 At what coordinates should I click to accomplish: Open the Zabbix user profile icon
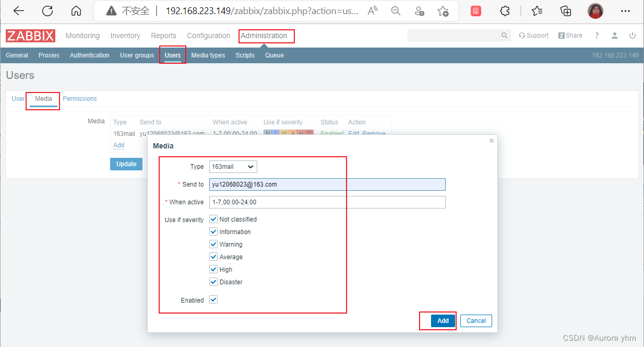point(615,36)
